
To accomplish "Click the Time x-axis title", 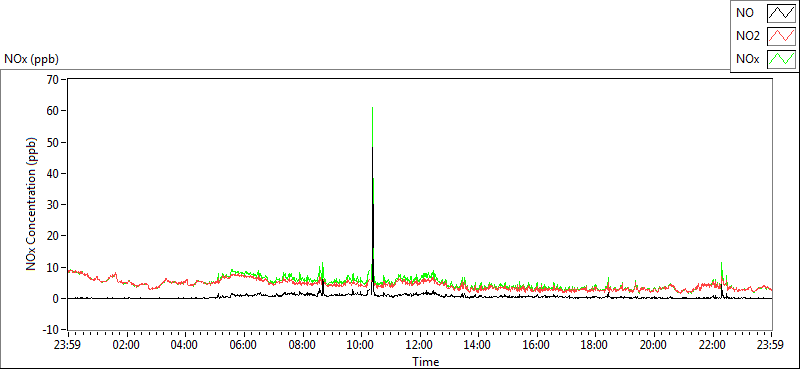I will pyautogui.click(x=426, y=362).
